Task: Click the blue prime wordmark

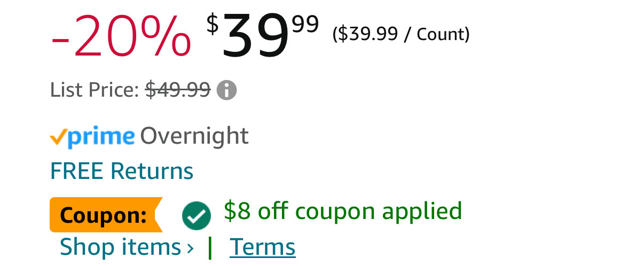Action: 101,137
